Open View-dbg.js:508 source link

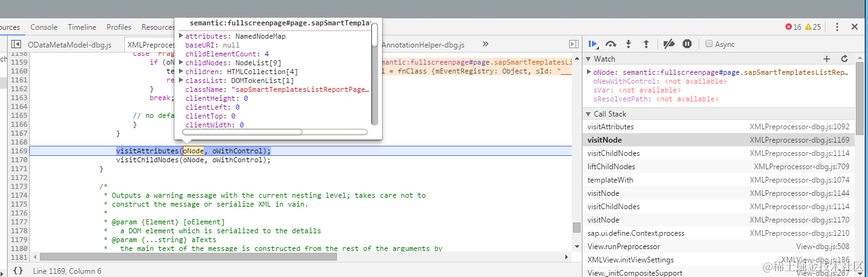coord(823,247)
